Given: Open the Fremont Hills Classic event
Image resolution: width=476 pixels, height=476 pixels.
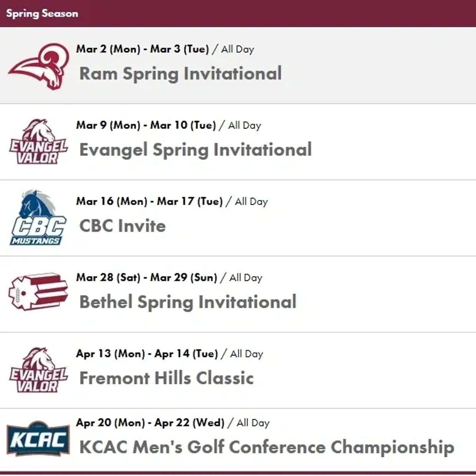Looking at the screenshot, I should coord(166,378).
